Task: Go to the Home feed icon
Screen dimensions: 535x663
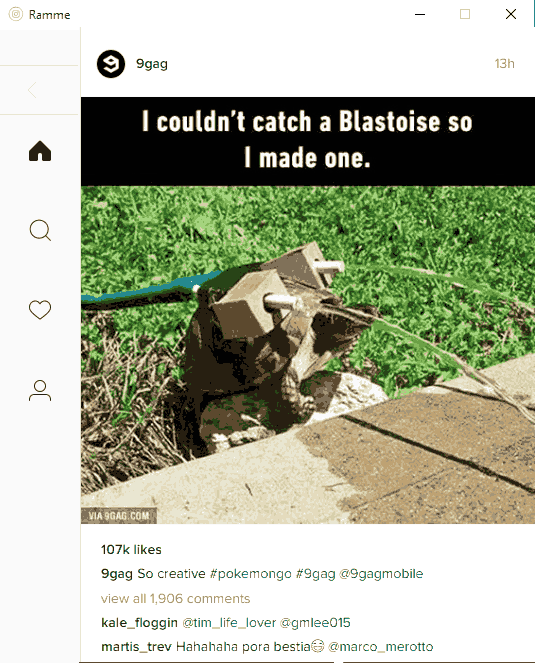Action: tap(40, 151)
